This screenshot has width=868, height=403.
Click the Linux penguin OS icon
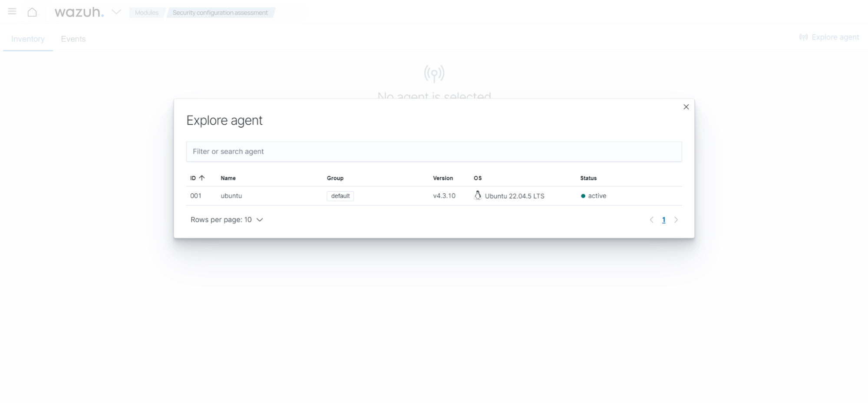pyautogui.click(x=478, y=195)
